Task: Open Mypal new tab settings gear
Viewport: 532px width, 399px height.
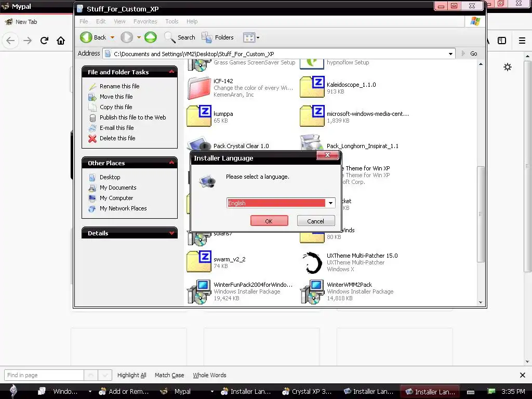Action: pyautogui.click(x=508, y=67)
